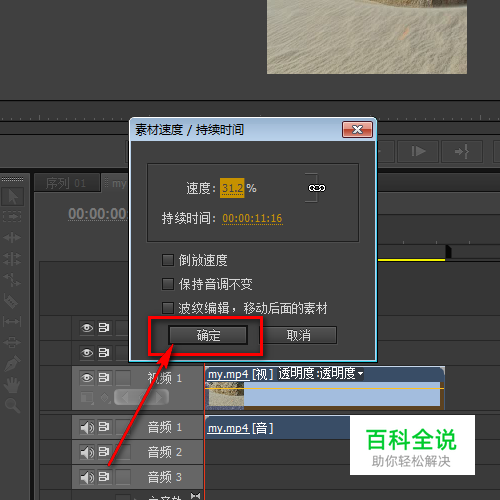
Task: Enable the 倒放速度 checkbox
Action: [168, 260]
